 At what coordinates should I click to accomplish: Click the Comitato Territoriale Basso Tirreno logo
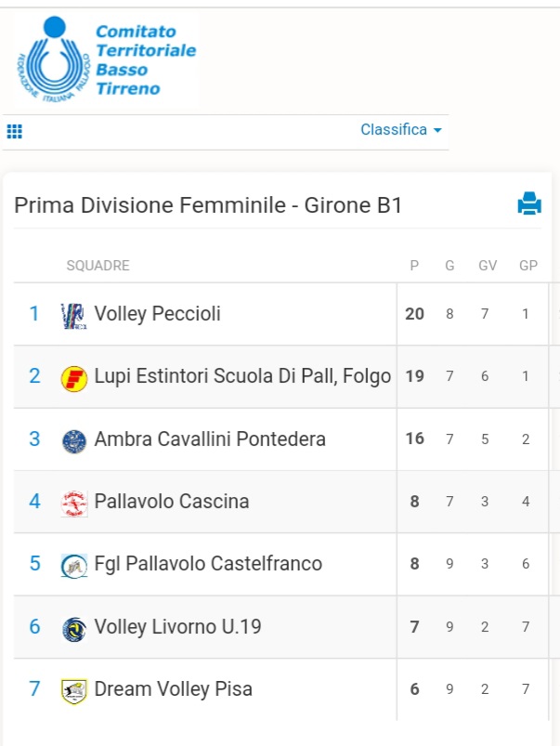107,59
